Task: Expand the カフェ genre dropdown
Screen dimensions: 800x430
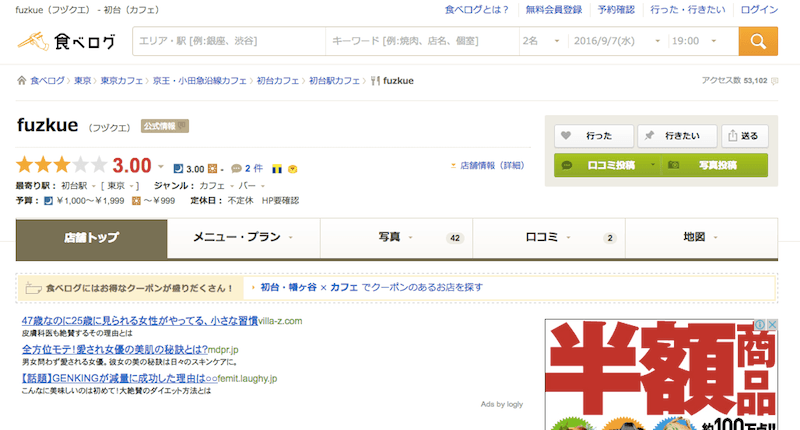Action: 232,187
